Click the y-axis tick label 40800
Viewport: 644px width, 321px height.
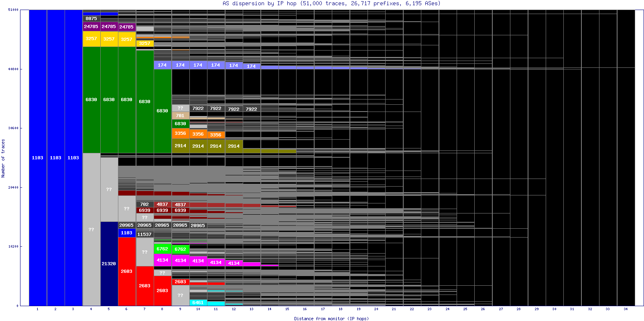tap(13, 69)
